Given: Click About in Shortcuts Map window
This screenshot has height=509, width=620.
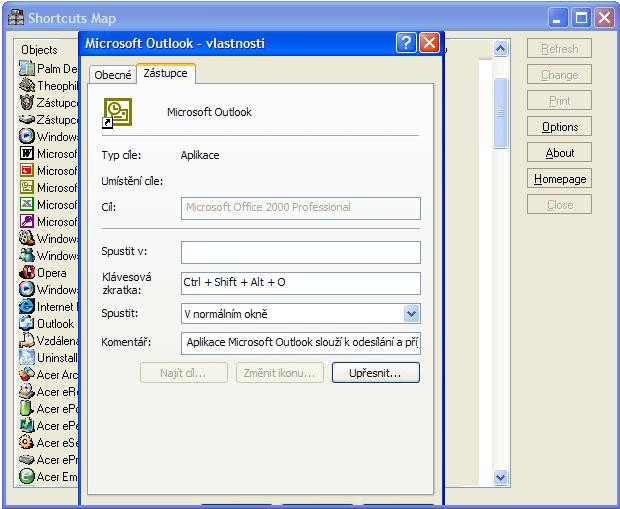Looking at the screenshot, I should (x=560, y=153).
